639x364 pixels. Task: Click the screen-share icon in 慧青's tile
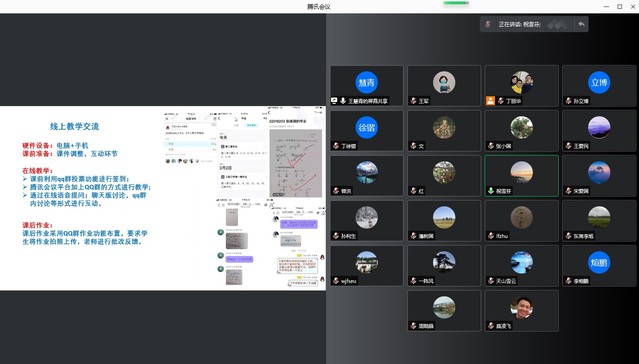point(335,101)
